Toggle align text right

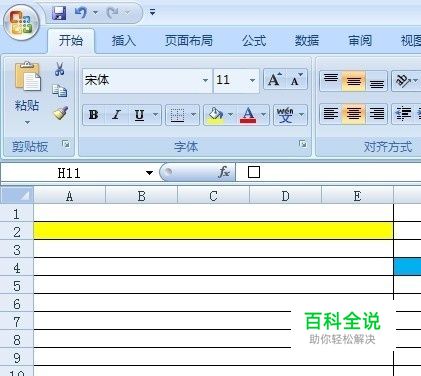click(x=377, y=114)
